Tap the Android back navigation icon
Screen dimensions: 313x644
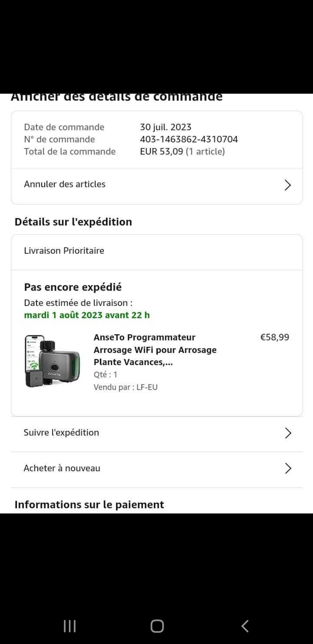(245, 626)
